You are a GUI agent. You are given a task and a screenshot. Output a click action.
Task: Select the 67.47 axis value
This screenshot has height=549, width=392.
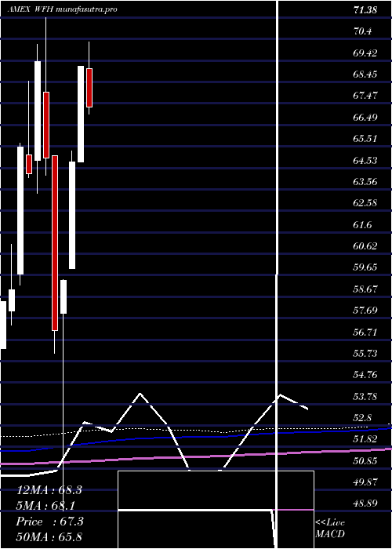click(365, 96)
